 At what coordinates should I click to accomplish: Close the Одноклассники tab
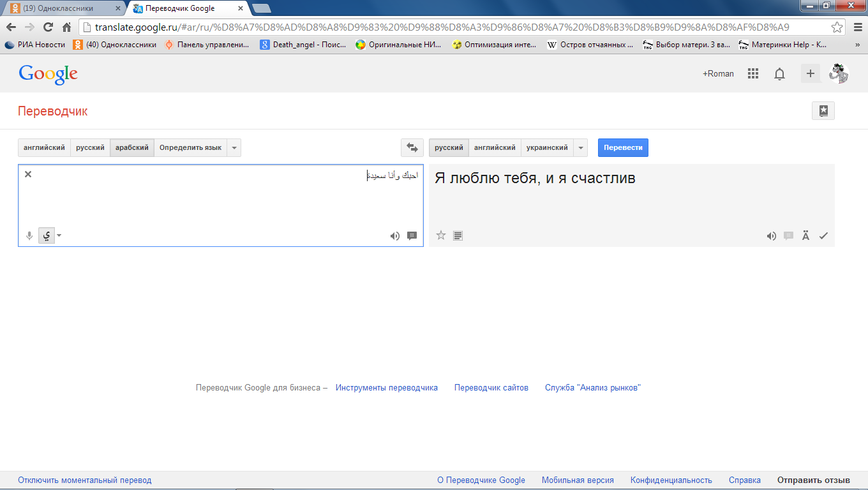(117, 8)
